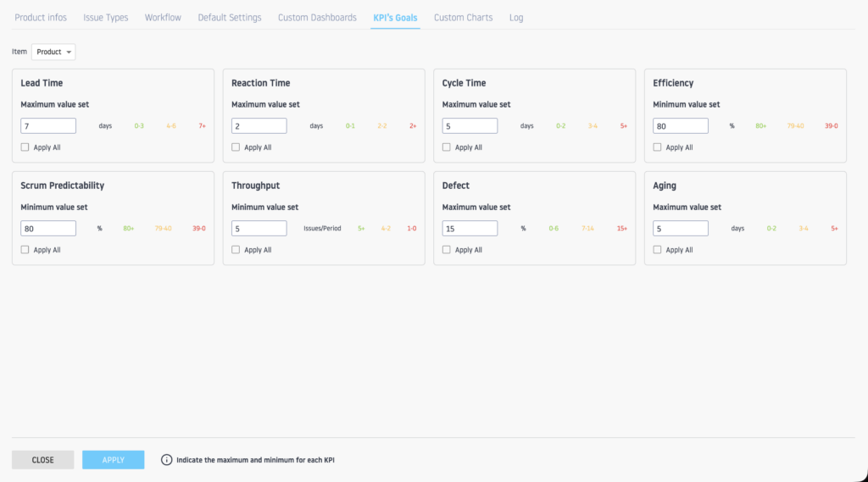The image size is (868, 482).
Task: Select the Custom Charts tab
Action: (463, 18)
